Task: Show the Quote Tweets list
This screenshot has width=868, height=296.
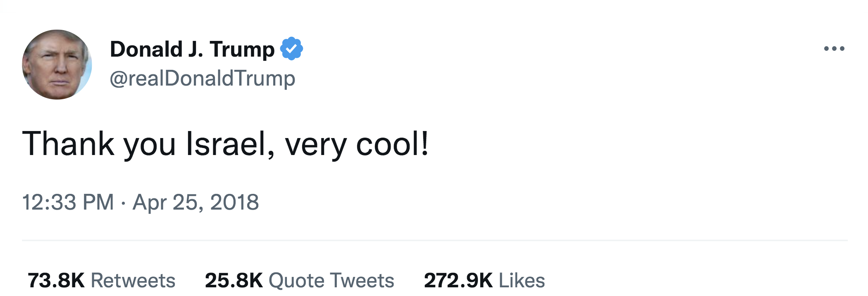Action: (x=331, y=280)
